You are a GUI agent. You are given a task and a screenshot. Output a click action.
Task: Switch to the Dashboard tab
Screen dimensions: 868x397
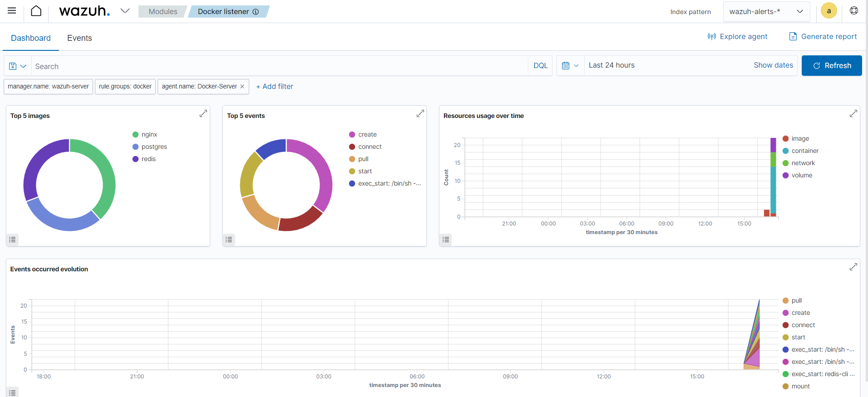point(31,38)
